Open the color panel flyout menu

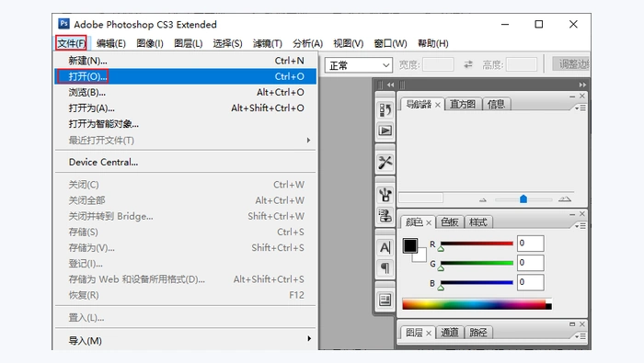[581, 226]
